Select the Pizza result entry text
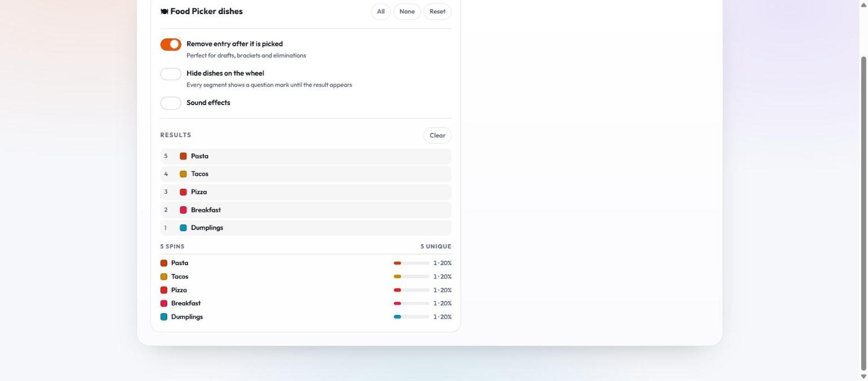The height and width of the screenshot is (381, 868). (x=199, y=192)
